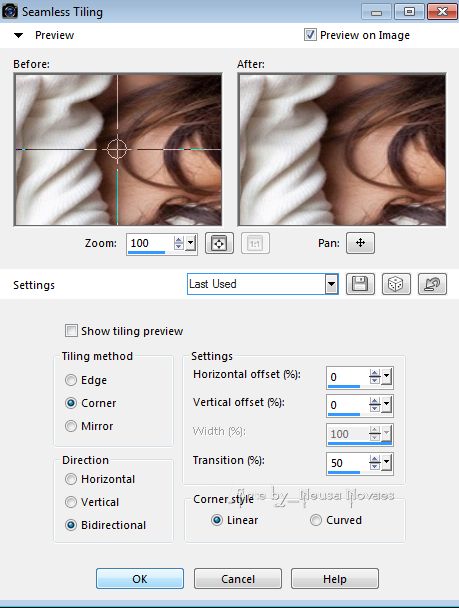Click the reset to default icon
The width and height of the screenshot is (459, 608).
[x=432, y=284]
